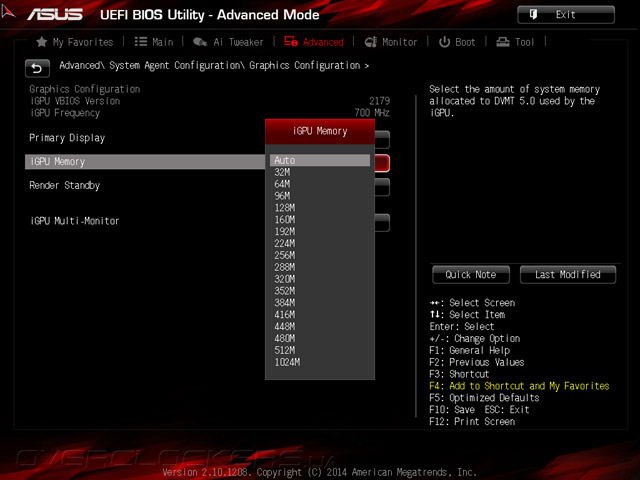This screenshot has height=480, width=640.
Task: Click the Exit door icon
Action: coord(533,15)
